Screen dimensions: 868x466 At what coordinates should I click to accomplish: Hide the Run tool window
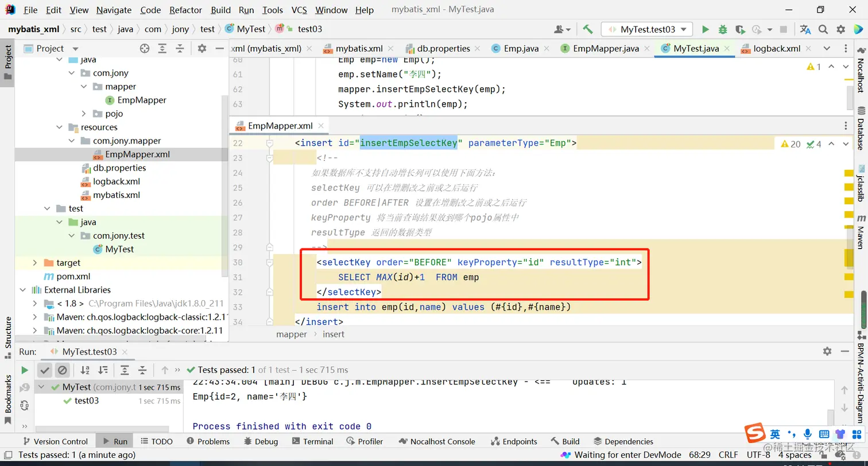pos(845,351)
